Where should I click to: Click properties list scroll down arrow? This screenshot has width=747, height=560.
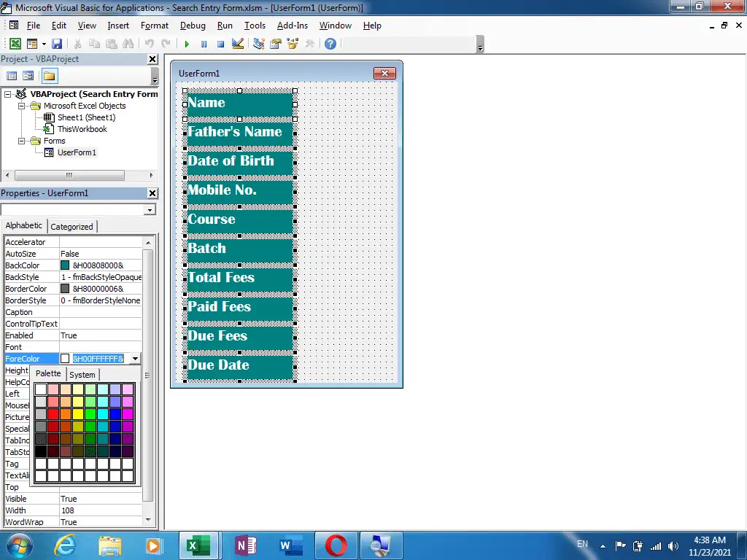tap(148, 520)
